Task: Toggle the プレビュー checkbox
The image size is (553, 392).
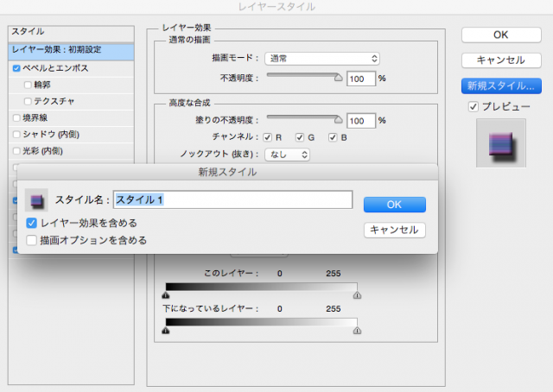Action: (473, 106)
